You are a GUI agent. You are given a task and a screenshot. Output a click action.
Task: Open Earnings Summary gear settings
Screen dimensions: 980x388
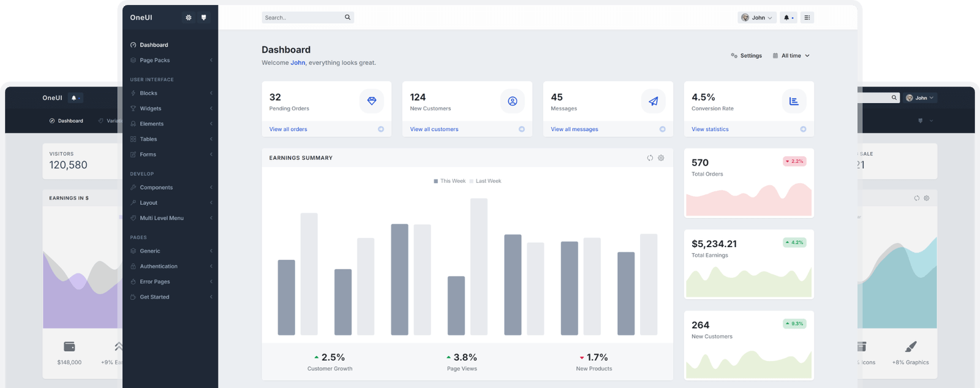click(x=661, y=158)
